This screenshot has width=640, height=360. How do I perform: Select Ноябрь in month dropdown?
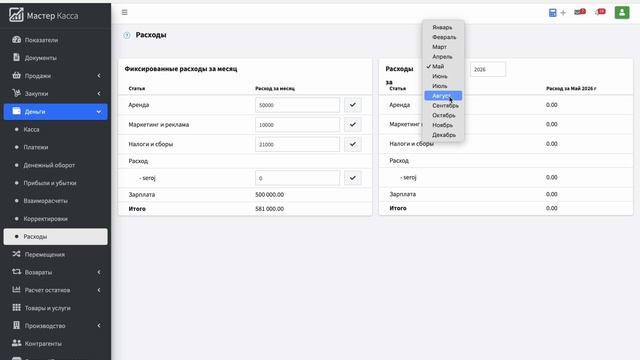tap(443, 125)
